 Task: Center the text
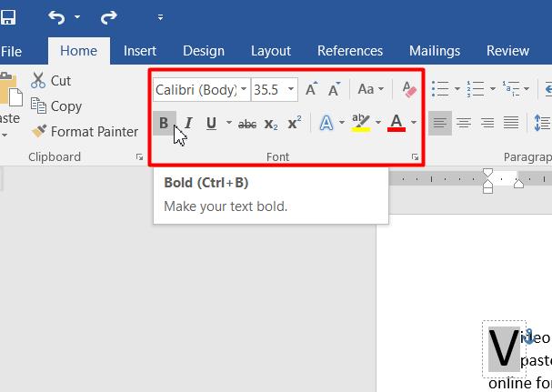pyautogui.click(x=464, y=124)
